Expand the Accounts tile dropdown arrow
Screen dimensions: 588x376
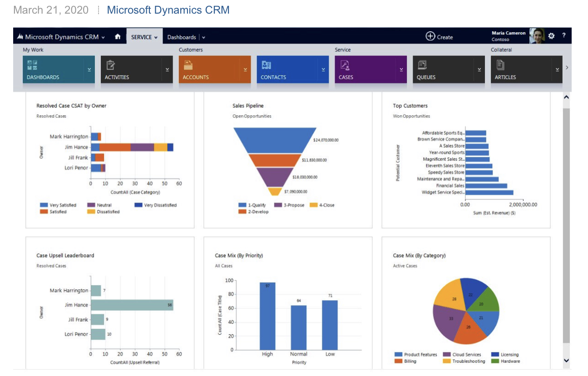pos(246,69)
